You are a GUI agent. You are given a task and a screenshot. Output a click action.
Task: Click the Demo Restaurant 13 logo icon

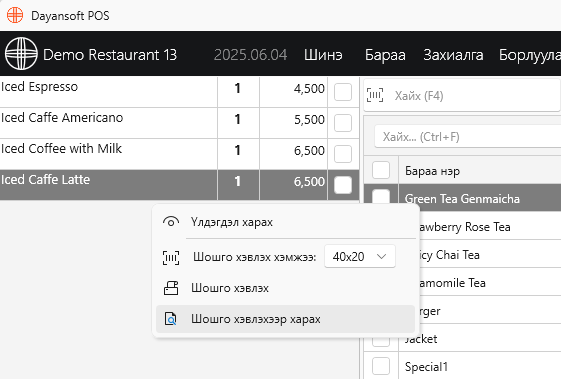pos(21,54)
